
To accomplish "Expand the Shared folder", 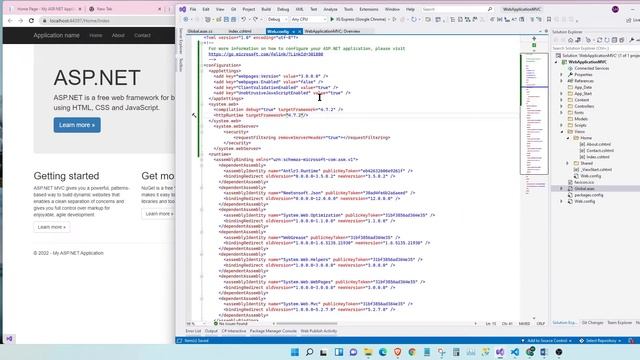I will click(x=567, y=163).
